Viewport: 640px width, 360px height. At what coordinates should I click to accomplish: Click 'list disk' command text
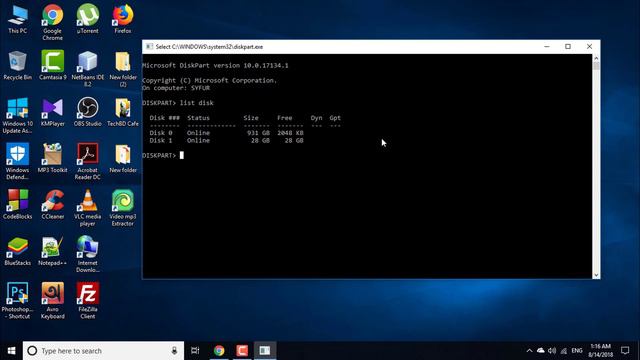coord(197,103)
